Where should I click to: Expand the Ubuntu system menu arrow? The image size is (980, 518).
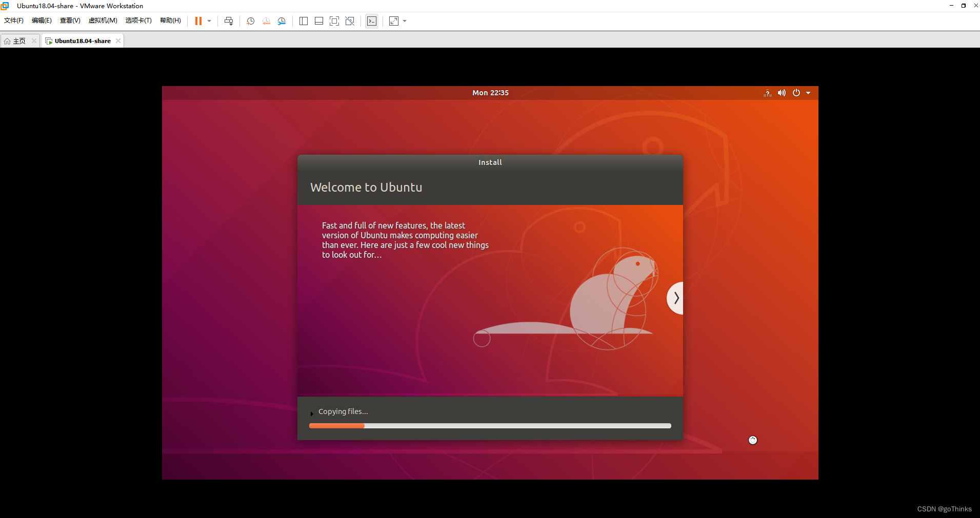[808, 93]
